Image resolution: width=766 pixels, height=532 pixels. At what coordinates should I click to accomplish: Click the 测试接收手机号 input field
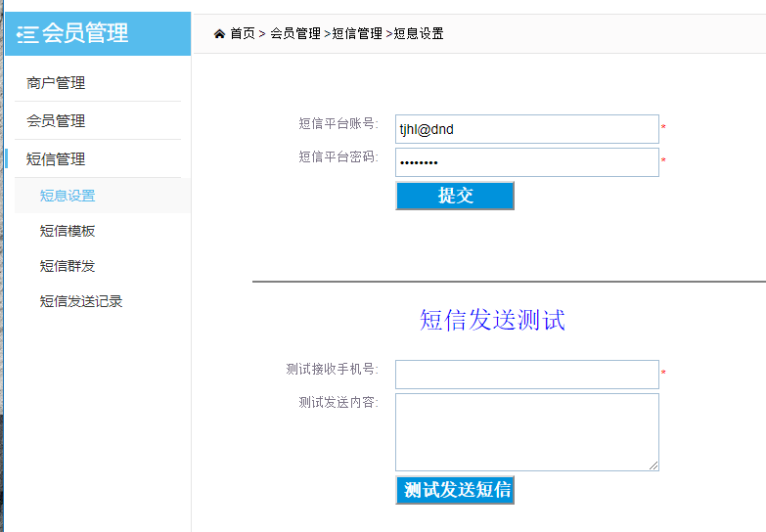tap(526, 375)
